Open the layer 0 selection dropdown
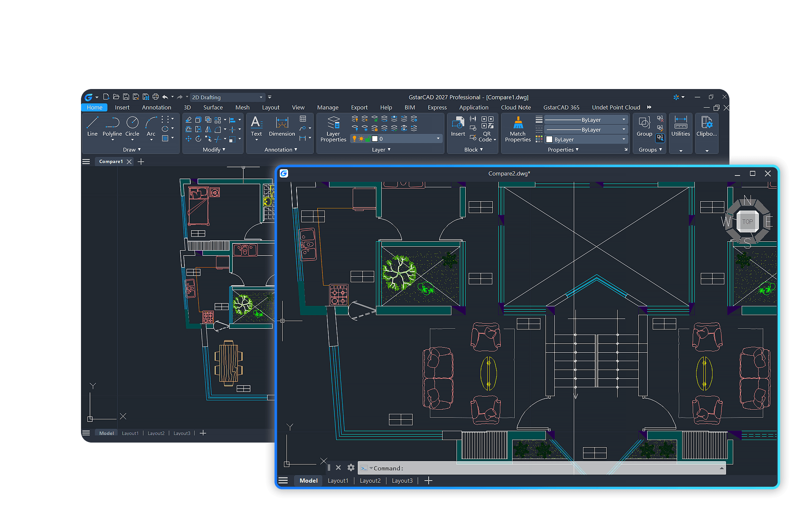Screen dimensions: 810x532 tap(438, 139)
